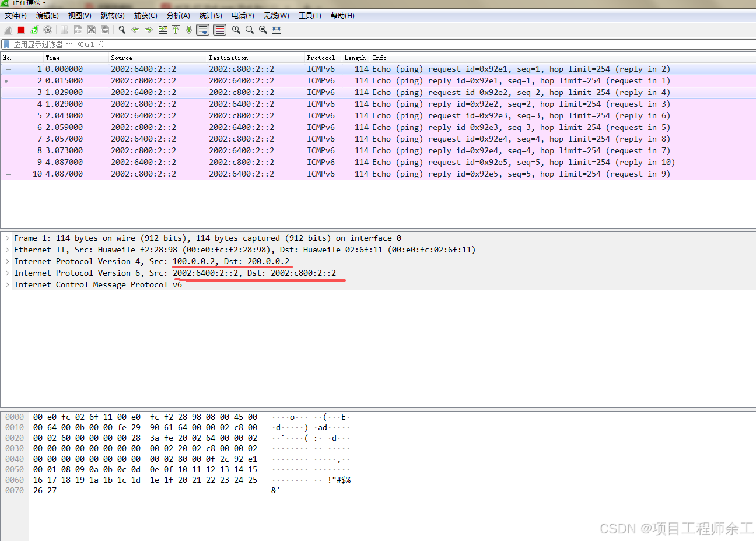Image resolution: width=756 pixels, height=541 pixels.
Task: Expand Internet Protocol Version 6 row
Action: click(x=7, y=273)
